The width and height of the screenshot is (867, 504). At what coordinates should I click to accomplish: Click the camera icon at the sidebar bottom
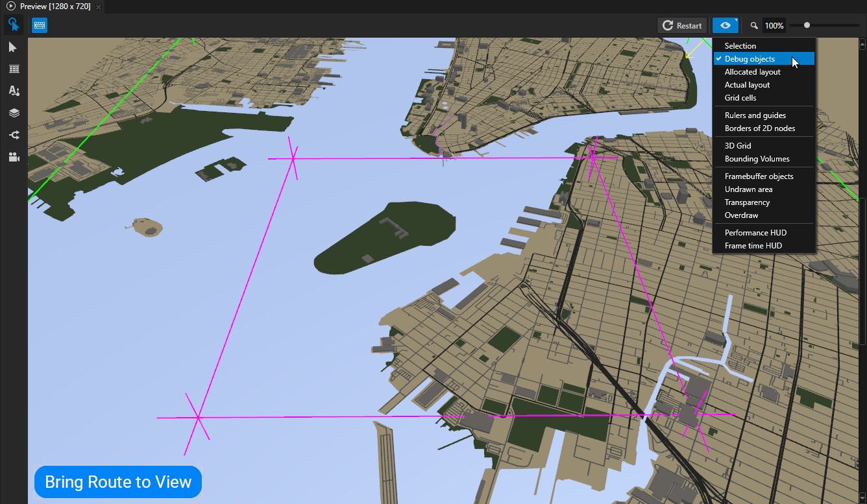14,157
